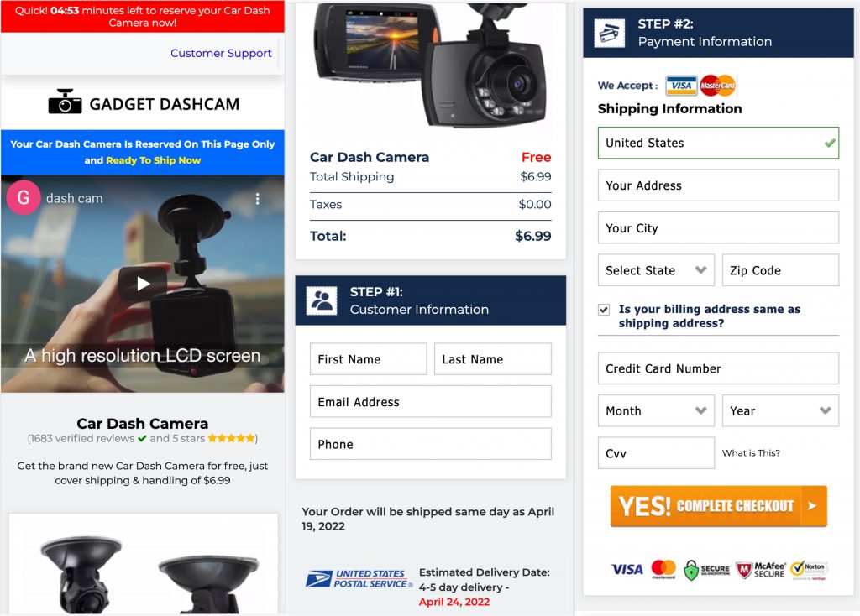The image size is (860, 616).
Task: Click the Gadget Dashcam camera logo
Action: [x=65, y=102]
